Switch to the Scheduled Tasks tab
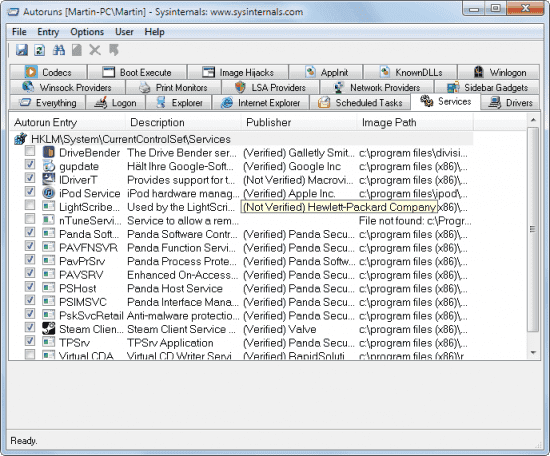The image size is (550, 456). tap(360, 103)
